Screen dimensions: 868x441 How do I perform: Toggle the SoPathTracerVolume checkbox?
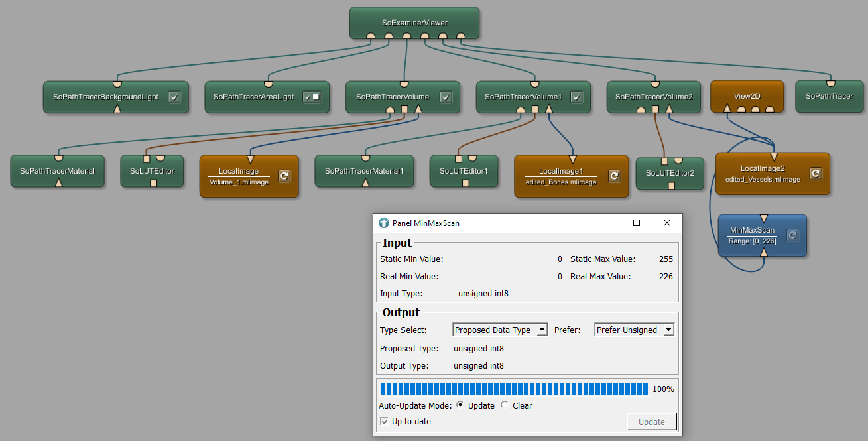coord(446,97)
